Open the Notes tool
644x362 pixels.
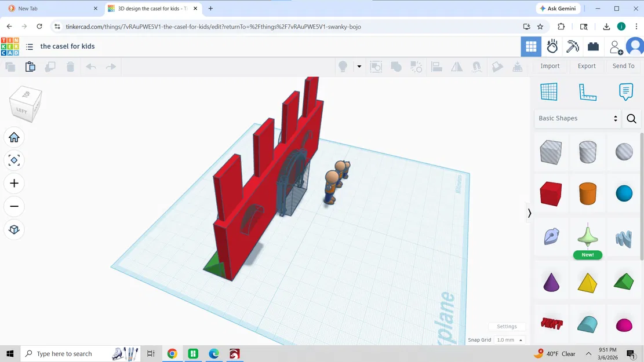click(x=625, y=92)
